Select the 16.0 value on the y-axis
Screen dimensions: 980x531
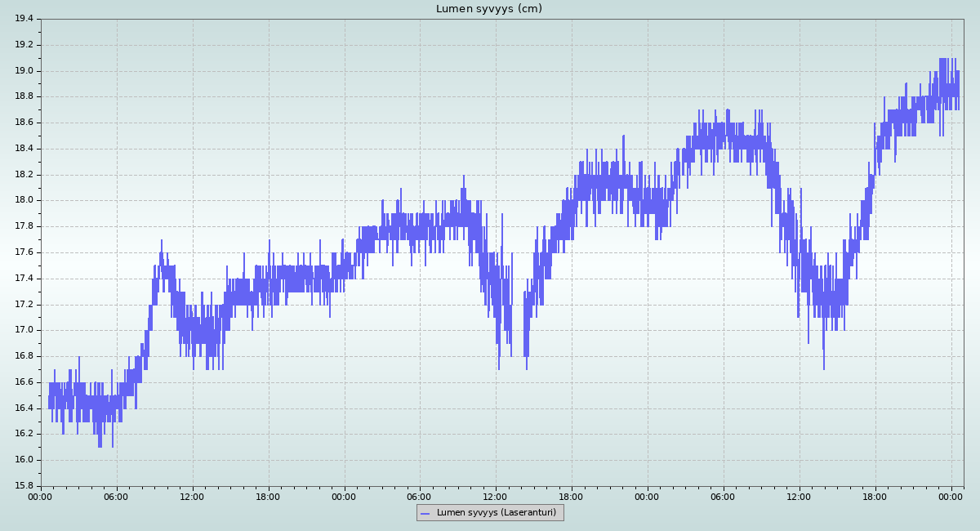pos(24,460)
